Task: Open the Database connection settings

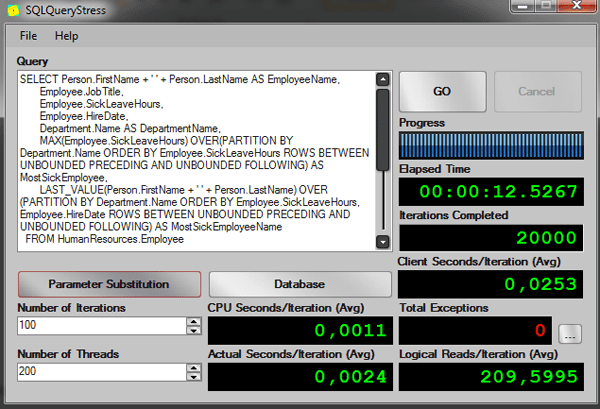Action: pyautogui.click(x=300, y=284)
